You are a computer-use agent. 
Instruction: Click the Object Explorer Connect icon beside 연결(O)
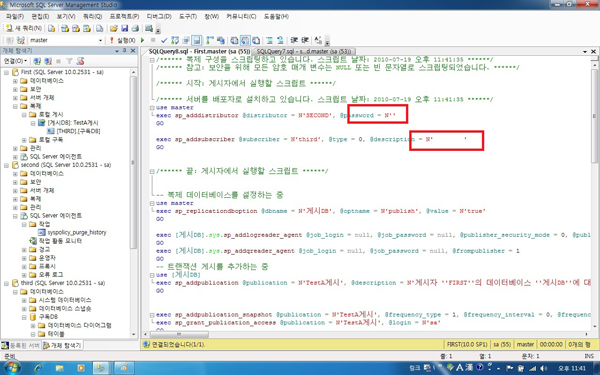pos(37,61)
